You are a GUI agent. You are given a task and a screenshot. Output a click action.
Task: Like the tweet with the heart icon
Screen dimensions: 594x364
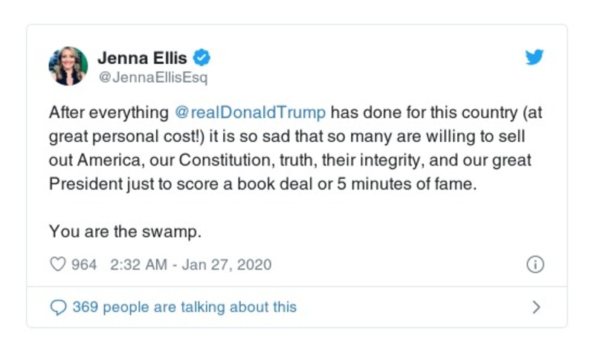[x=58, y=264]
